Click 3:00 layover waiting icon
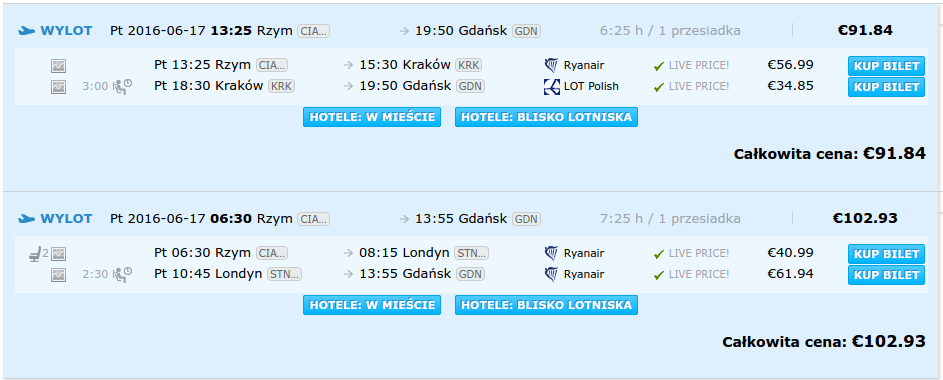This screenshot has height=380, width=943. [124, 87]
